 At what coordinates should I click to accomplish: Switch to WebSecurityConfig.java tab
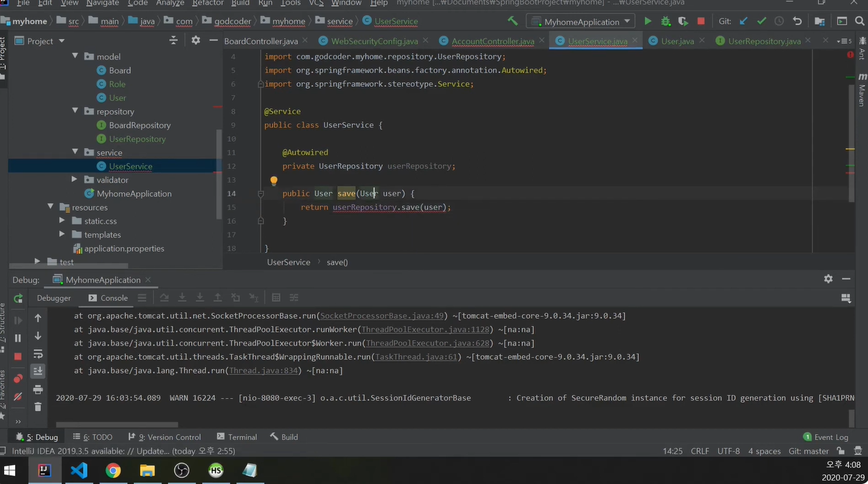[374, 41]
